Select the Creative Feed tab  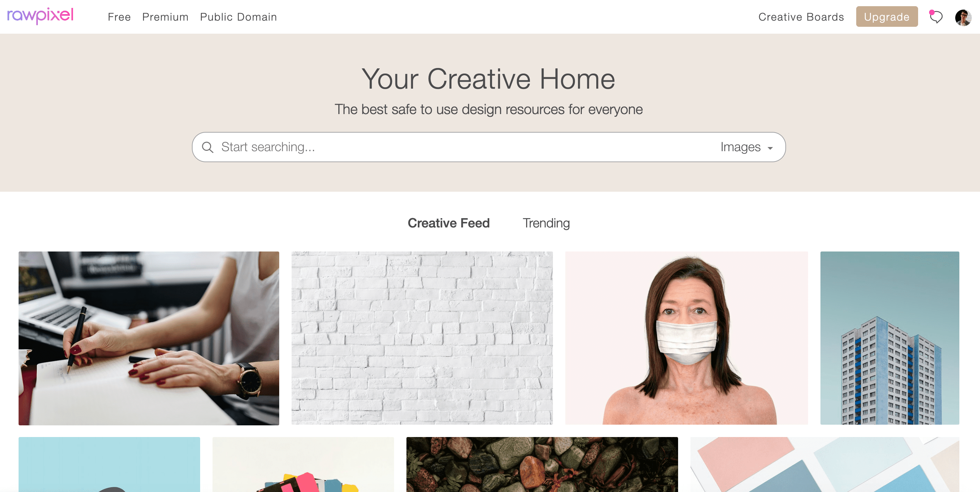tap(448, 223)
